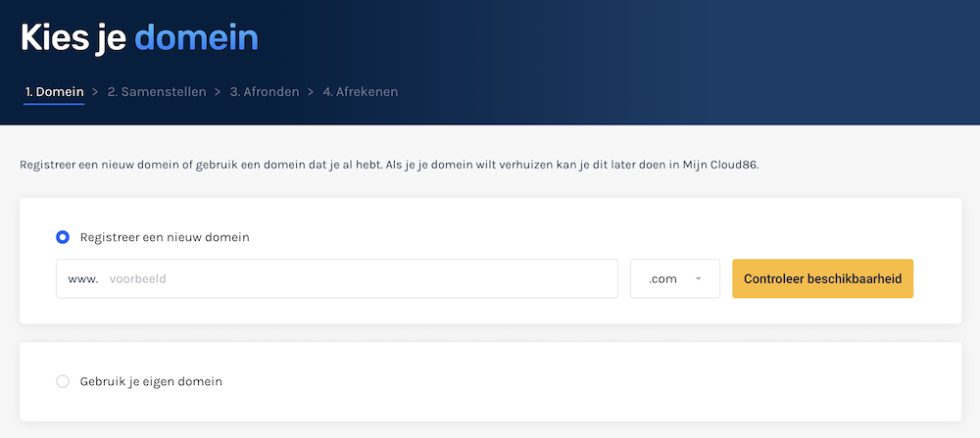Click the blue 'domein' word in the heading
This screenshot has width=980, height=438.
(196, 37)
